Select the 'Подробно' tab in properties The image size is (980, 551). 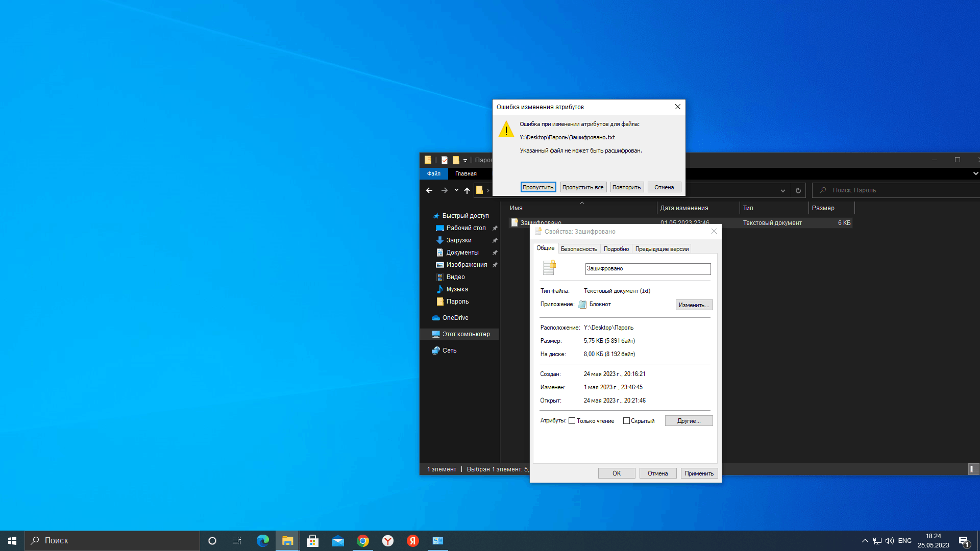coord(615,249)
